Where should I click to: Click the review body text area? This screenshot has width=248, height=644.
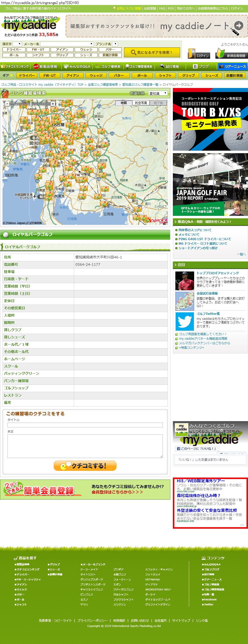(85, 446)
